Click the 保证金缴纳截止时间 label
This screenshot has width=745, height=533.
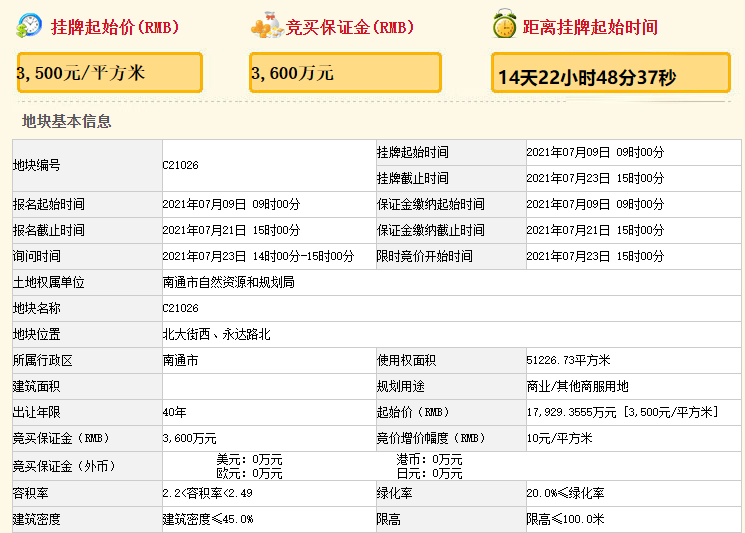(x=430, y=231)
